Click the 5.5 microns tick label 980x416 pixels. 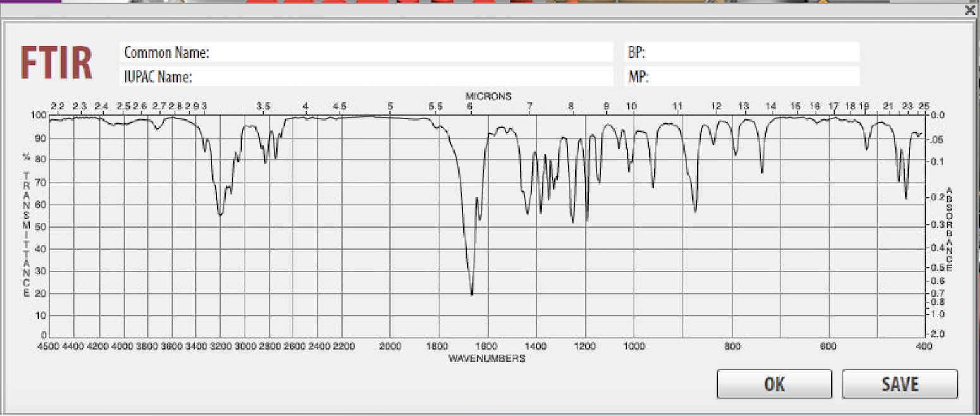[435, 106]
